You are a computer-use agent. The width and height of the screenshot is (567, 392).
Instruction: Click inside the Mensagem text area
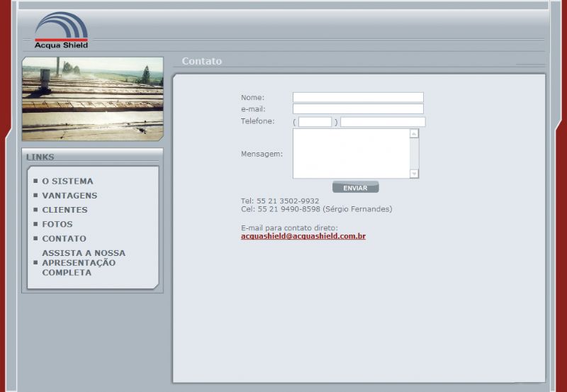pos(351,154)
